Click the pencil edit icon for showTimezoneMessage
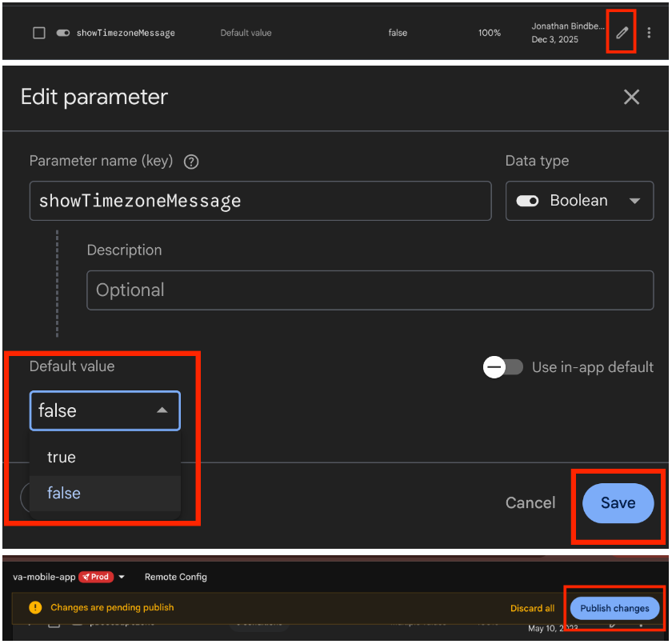Viewport: 672px width, 644px height. (622, 33)
